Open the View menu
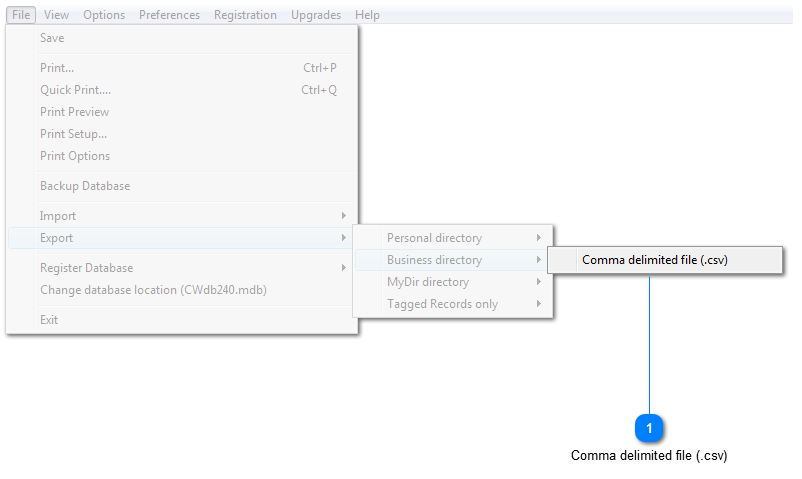The height and width of the screenshot is (479, 802). [x=57, y=15]
